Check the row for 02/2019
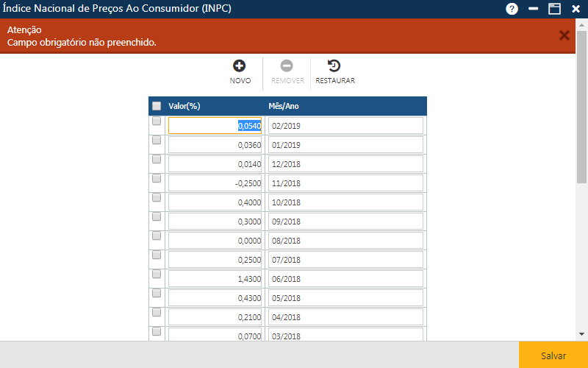Image resolution: width=588 pixels, height=368 pixels. (157, 121)
